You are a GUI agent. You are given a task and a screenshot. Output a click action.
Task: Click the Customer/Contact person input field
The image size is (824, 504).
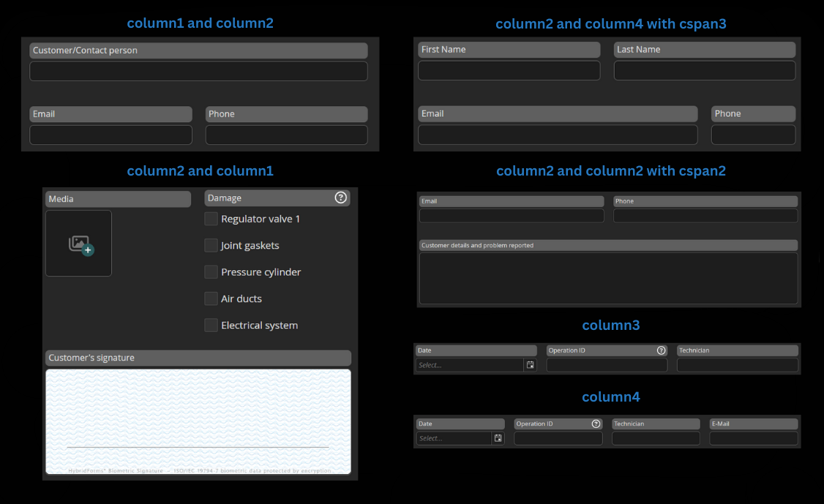(x=198, y=71)
